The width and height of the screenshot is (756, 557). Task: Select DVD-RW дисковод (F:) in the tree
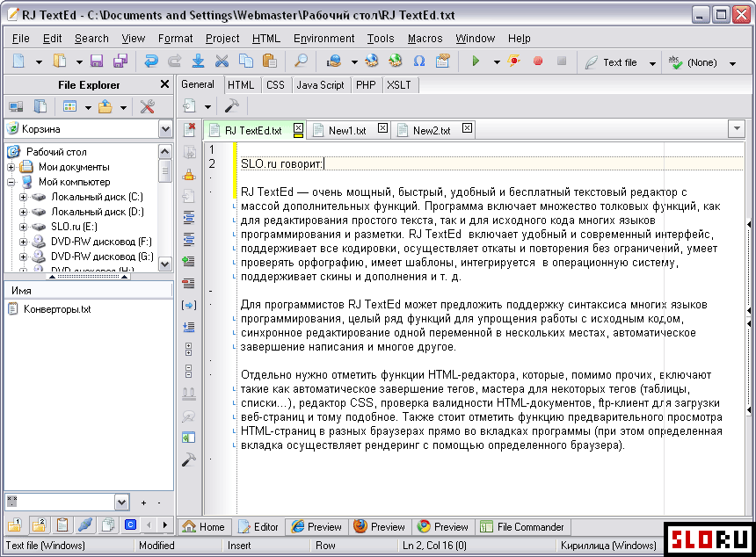click(x=101, y=242)
